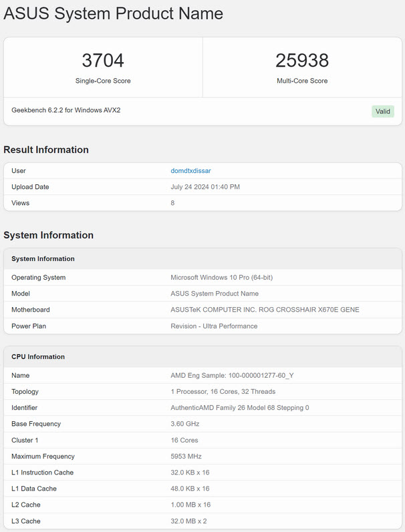Image resolution: width=405 pixels, height=532 pixels.
Task: Click the 16 Cores, 32 Threads topology value
Action: [223, 392]
